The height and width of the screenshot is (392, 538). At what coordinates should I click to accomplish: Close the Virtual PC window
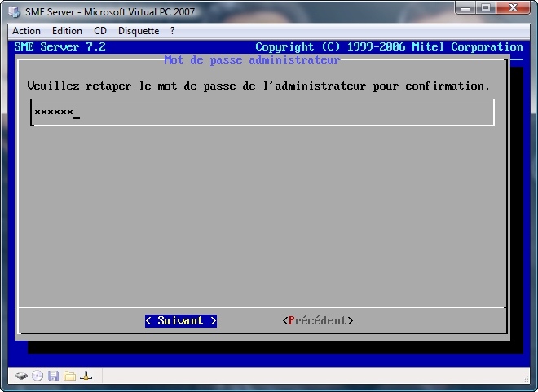pyautogui.click(x=513, y=8)
